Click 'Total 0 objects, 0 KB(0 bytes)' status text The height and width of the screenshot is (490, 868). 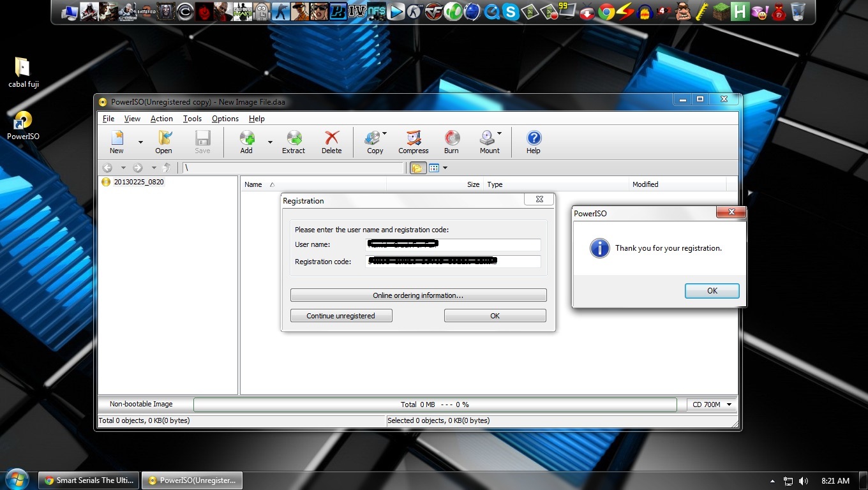pos(144,420)
